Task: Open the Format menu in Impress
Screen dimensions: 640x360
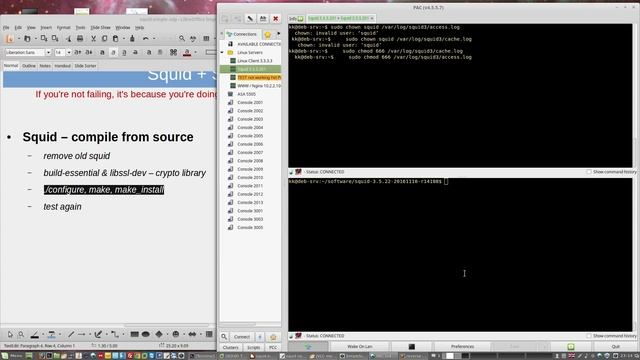Action: tap(63, 27)
